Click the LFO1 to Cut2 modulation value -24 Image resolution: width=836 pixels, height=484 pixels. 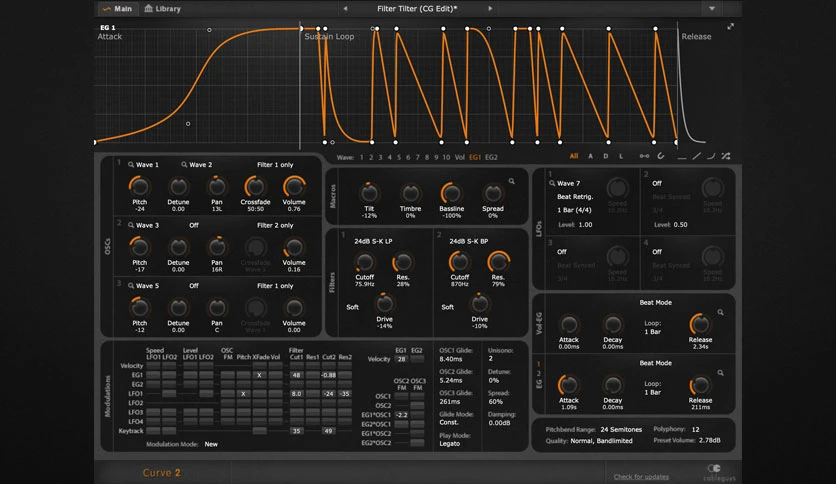(x=329, y=394)
